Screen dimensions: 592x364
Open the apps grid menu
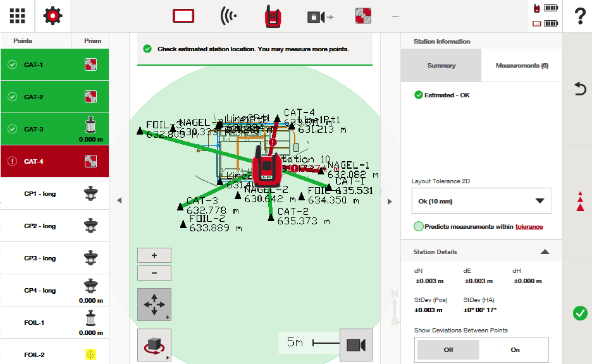point(17,16)
